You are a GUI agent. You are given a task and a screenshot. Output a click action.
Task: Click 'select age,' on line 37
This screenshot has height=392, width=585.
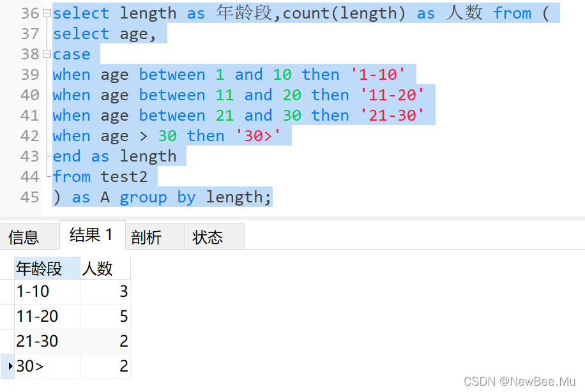105,34
